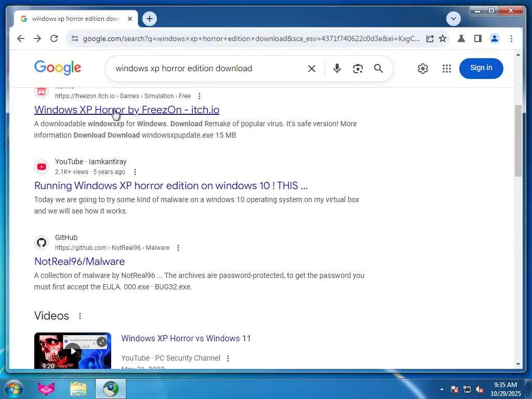Search by voice microphone
Viewport: 532px width, 399px height.
pyautogui.click(x=337, y=69)
